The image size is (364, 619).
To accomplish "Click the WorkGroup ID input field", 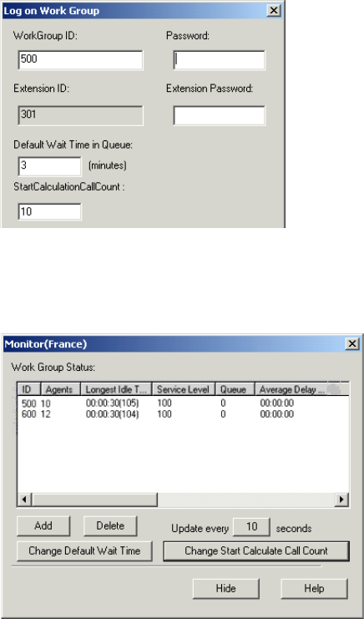I will [x=80, y=60].
